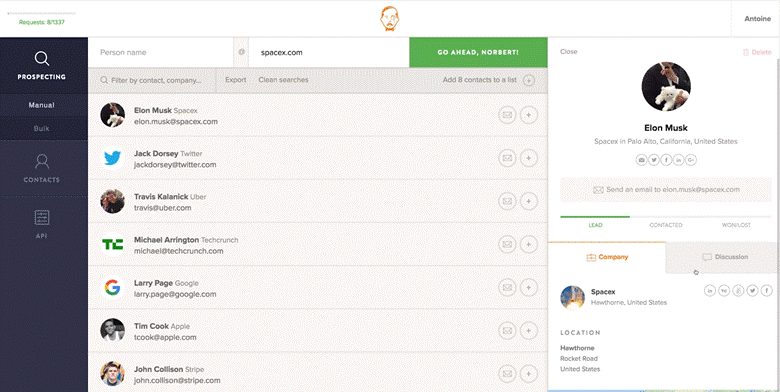Select Tim Cook contact row

[318, 331]
